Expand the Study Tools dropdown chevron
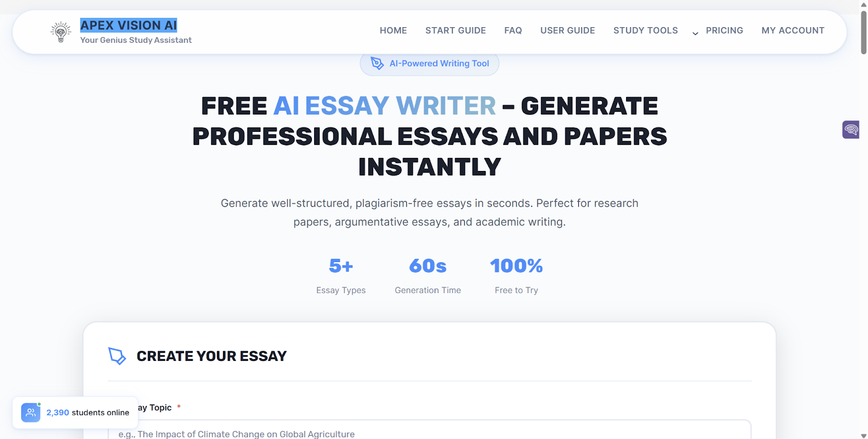This screenshot has height=439, width=868. point(695,33)
